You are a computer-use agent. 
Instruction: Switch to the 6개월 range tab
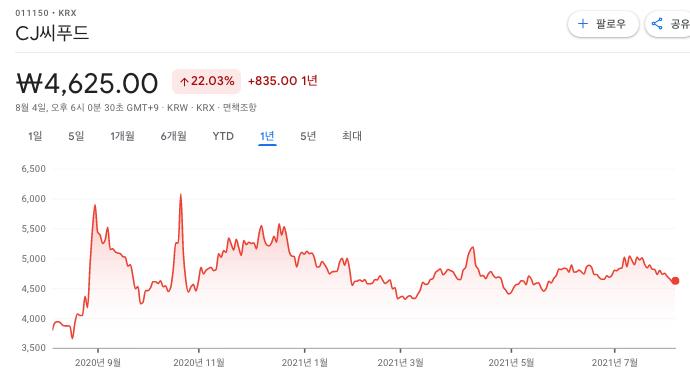[173, 136]
